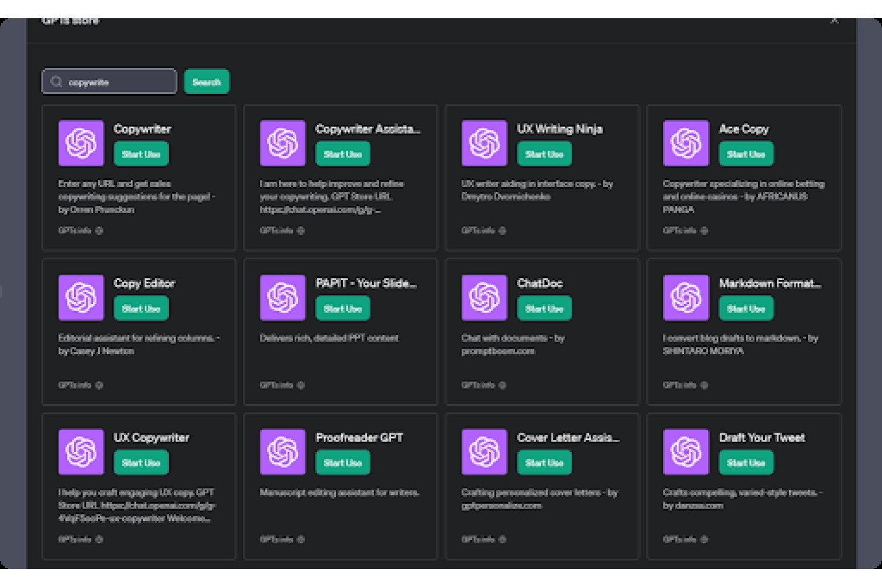This screenshot has width=882, height=588.
Task: Open GPTsInfo icon under Draft Your Tweet
Action: [x=704, y=539]
